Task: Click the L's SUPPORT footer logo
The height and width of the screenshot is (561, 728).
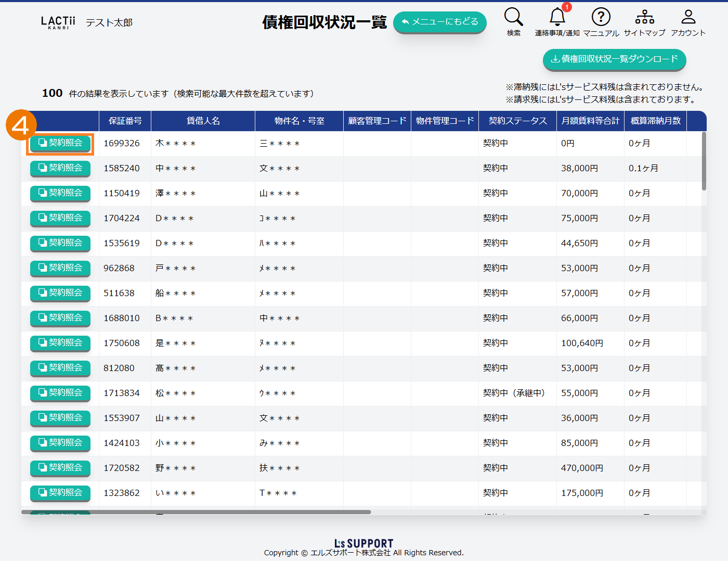Action: coord(363,543)
